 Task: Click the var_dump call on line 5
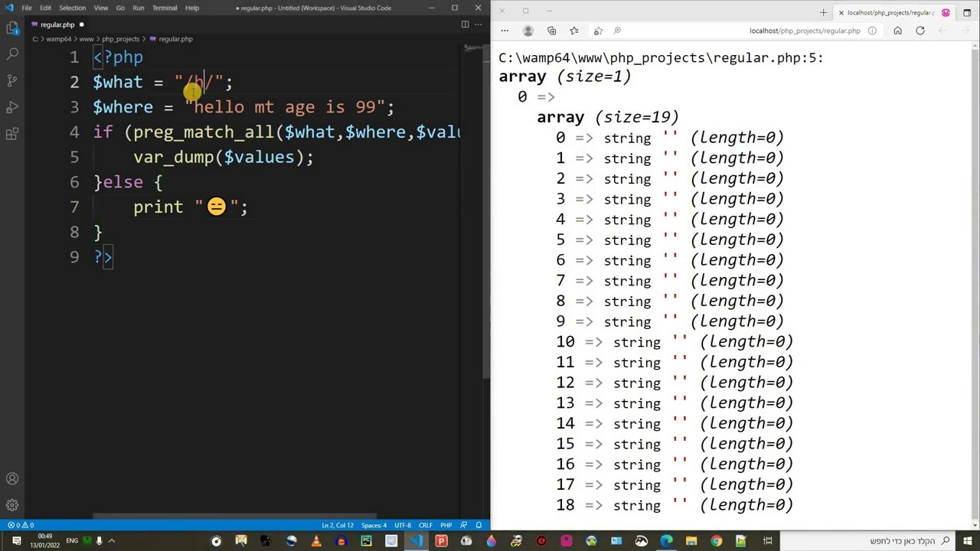(x=173, y=157)
